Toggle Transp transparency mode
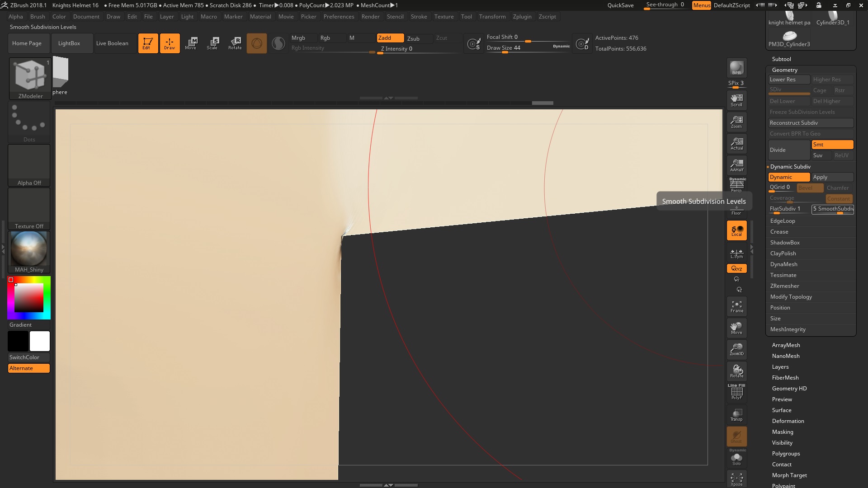This screenshot has height=488, width=868. (x=736, y=414)
